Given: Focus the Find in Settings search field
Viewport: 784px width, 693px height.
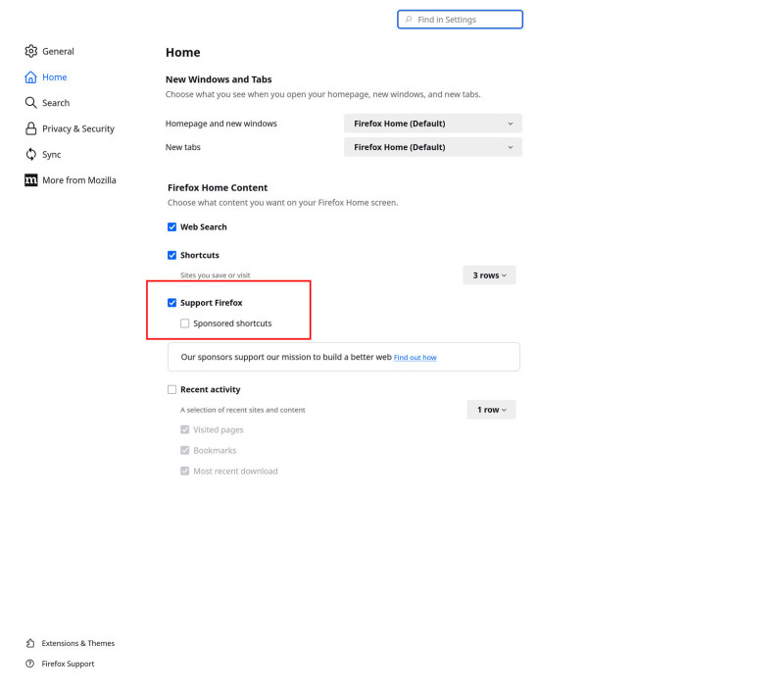Looking at the screenshot, I should pyautogui.click(x=460, y=20).
